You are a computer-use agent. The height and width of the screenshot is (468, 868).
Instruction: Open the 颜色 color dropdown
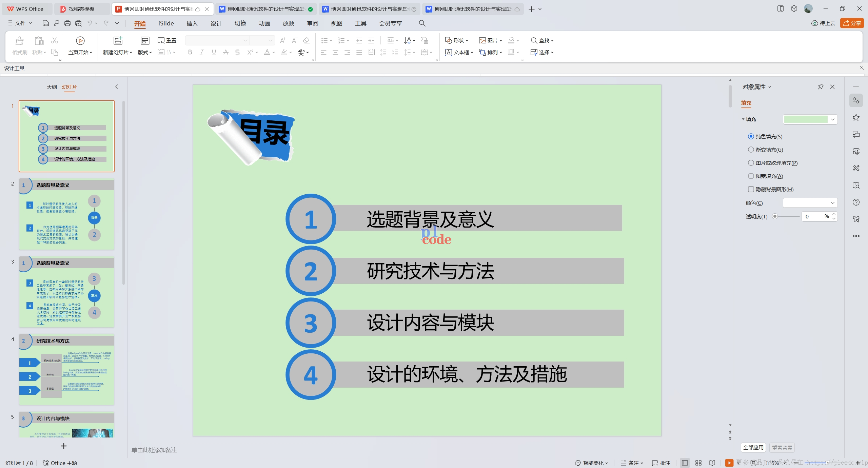tap(810, 203)
